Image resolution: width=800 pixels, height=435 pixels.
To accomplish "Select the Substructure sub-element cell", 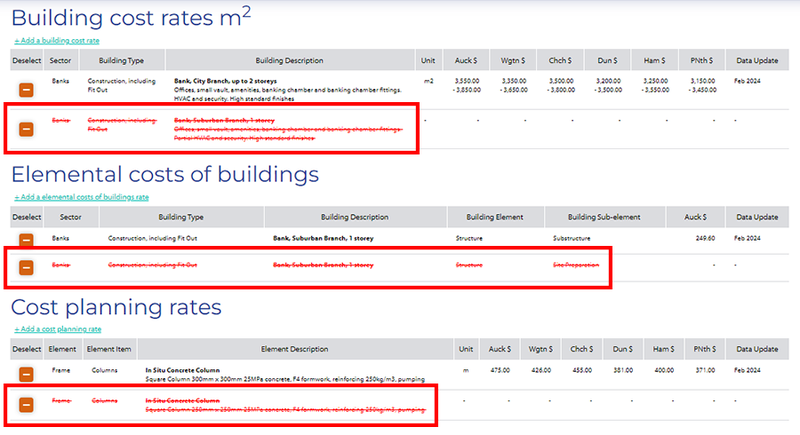I will (x=574, y=239).
